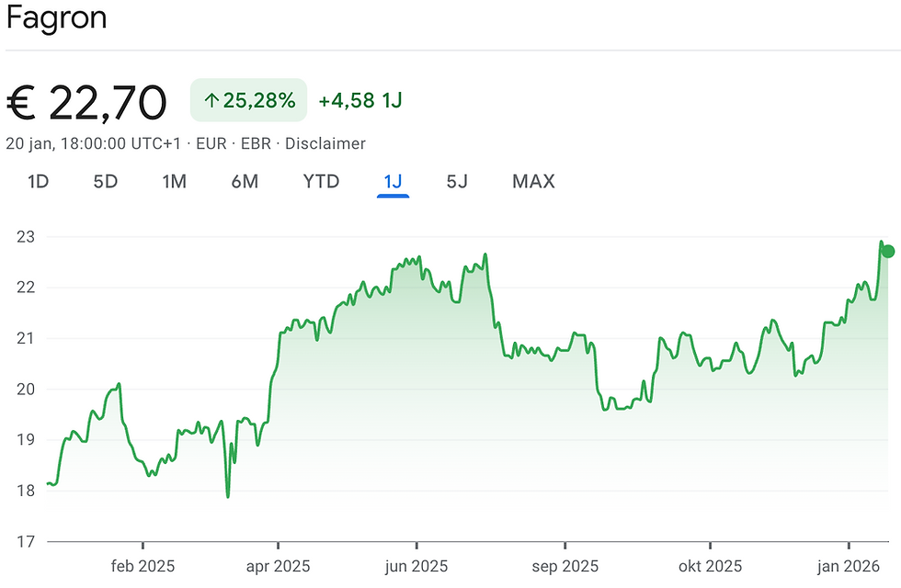
Task: Show the 1M chart range
Action: pos(174,182)
